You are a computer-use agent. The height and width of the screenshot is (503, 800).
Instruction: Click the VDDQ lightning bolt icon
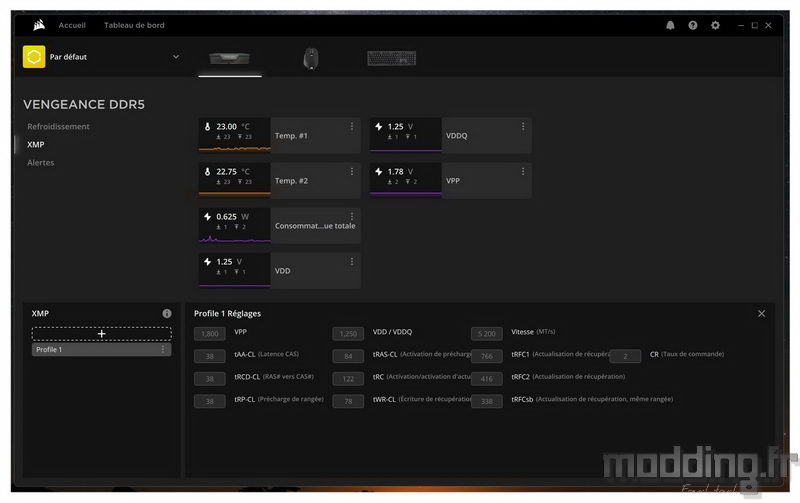pyautogui.click(x=379, y=127)
